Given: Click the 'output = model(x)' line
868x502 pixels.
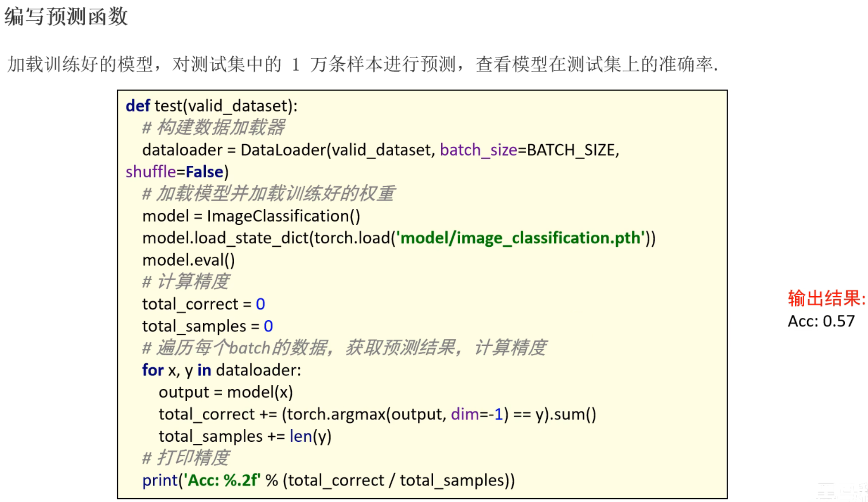Looking at the screenshot, I should point(226,392).
